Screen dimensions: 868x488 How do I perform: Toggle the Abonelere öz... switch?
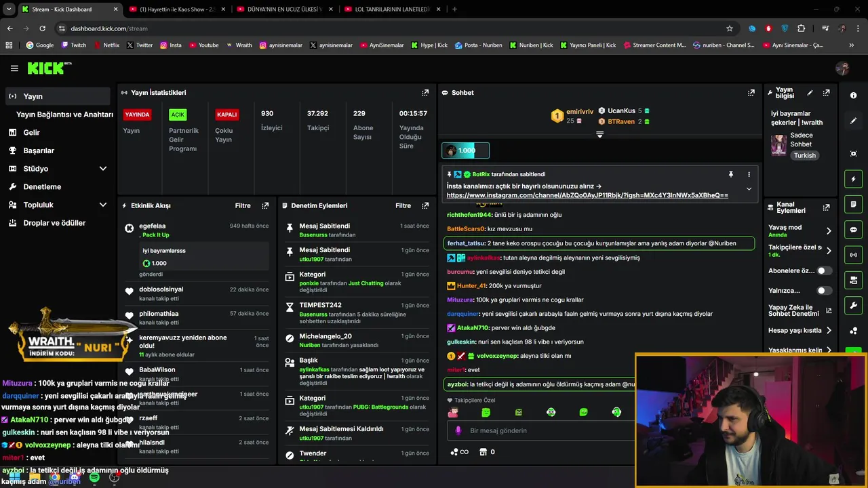pyautogui.click(x=824, y=270)
